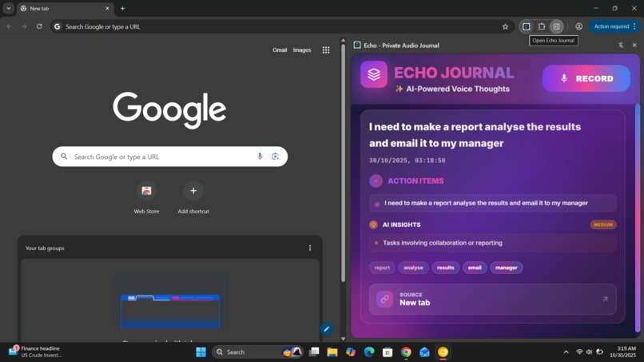Click the Source link chain icon

click(x=385, y=299)
